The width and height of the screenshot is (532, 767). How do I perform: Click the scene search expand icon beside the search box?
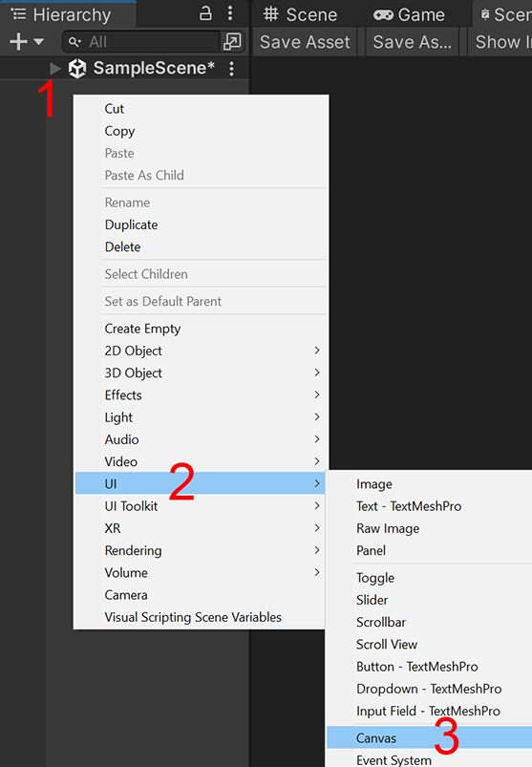pyautogui.click(x=232, y=42)
